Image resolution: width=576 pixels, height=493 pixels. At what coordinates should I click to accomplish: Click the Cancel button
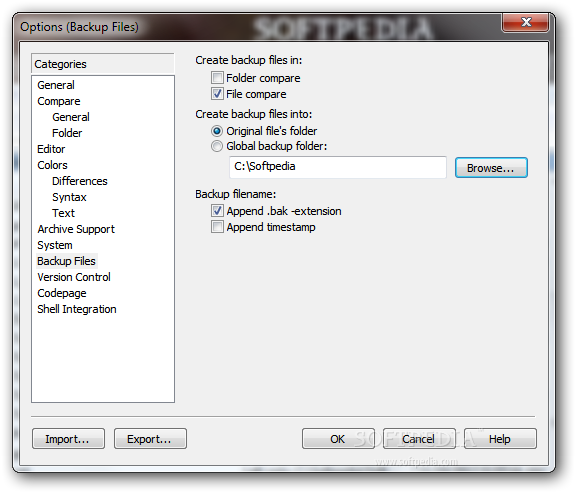419,439
